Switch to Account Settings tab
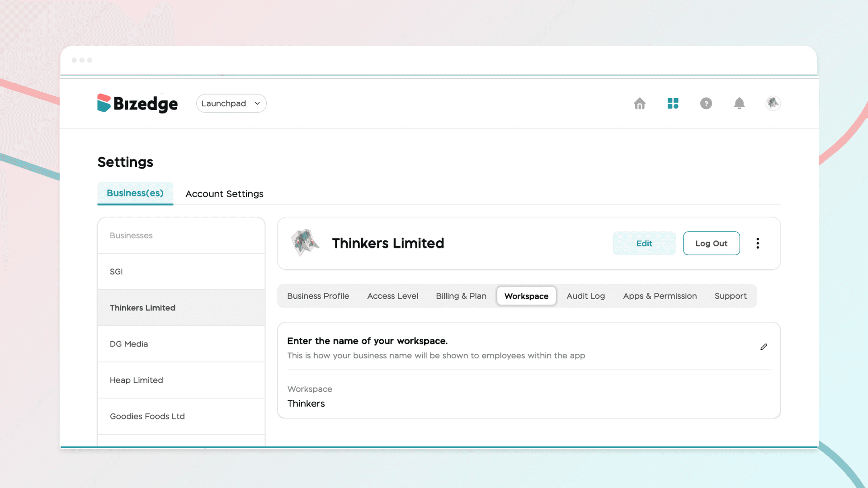The width and height of the screenshot is (868, 488). pos(224,194)
